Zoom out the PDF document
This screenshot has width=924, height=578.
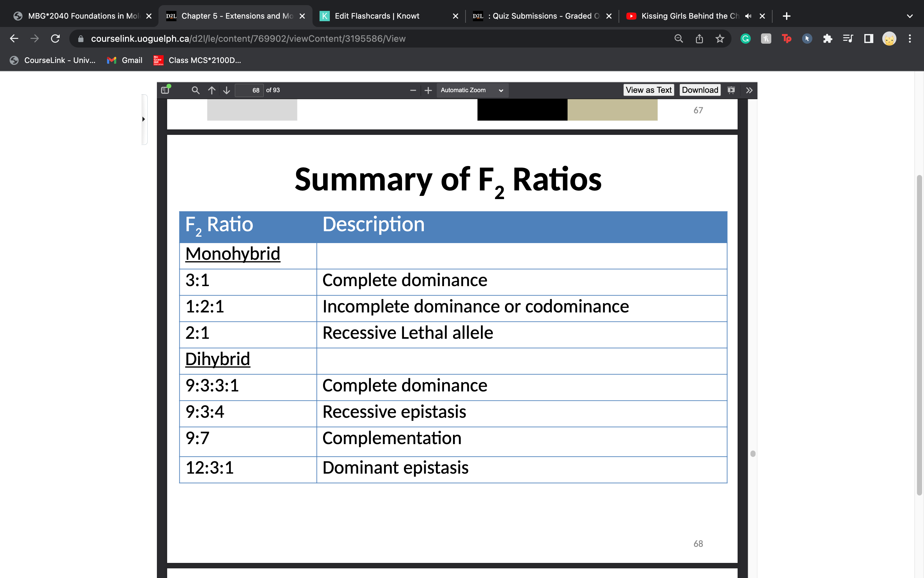413,90
